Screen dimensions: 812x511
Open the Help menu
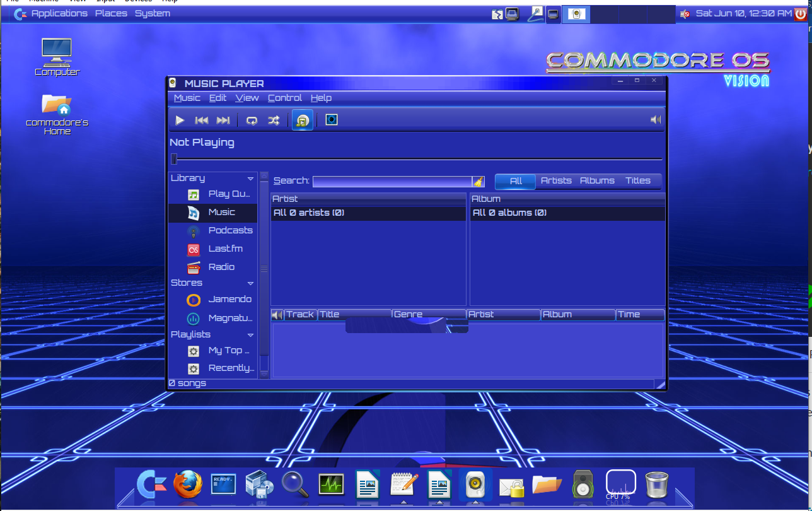click(321, 98)
